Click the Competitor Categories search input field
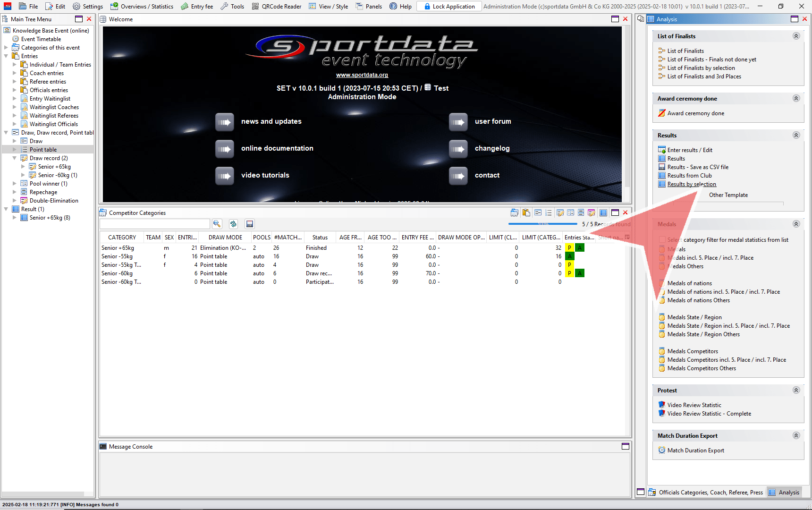 (155, 224)
